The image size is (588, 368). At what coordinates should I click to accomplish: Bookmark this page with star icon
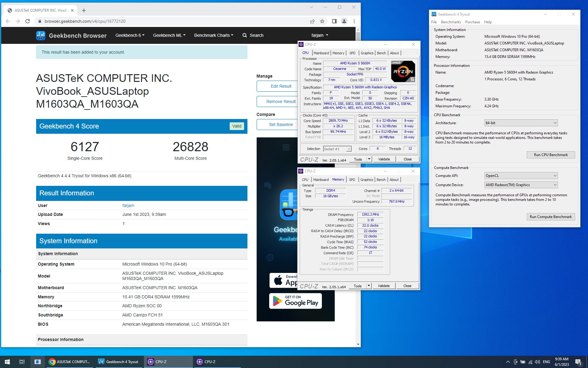[322, 21]
